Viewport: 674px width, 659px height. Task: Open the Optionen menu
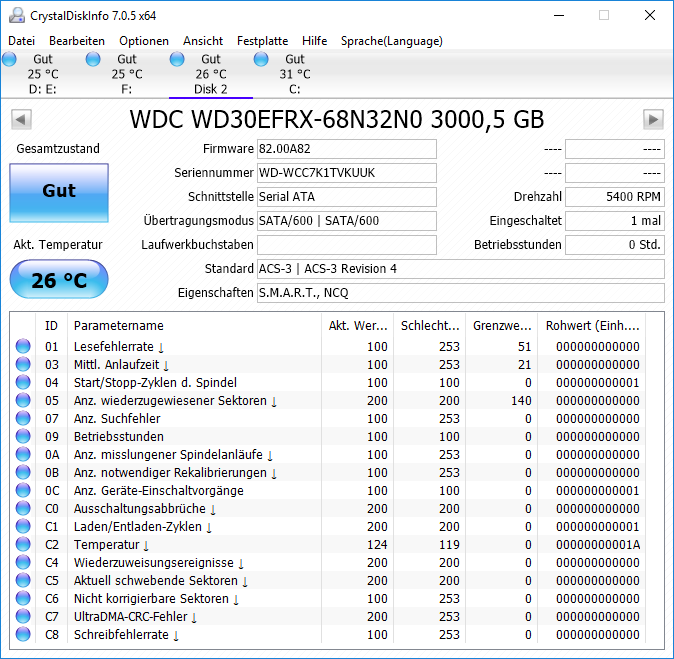[x=144, y=41]
